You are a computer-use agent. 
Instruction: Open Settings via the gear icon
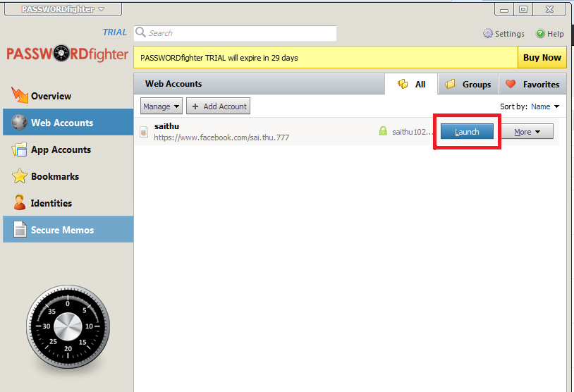(503, 34)
